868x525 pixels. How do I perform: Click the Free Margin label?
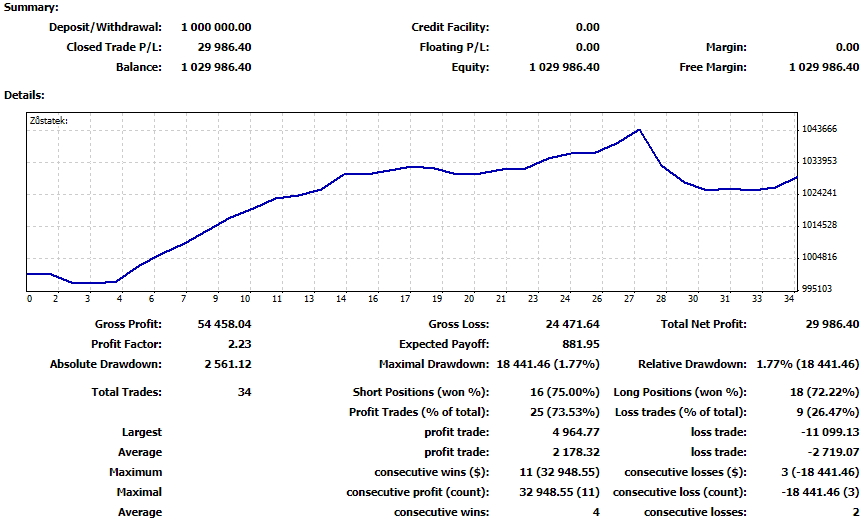coord(712,67)
